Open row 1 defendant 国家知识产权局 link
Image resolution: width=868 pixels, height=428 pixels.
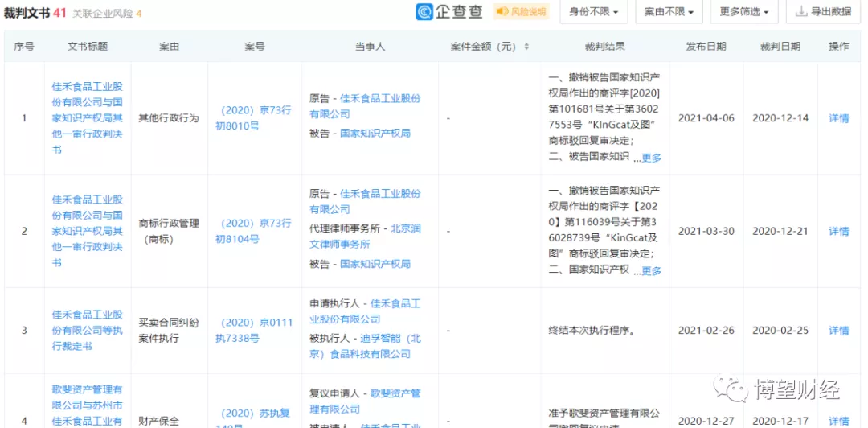pos(375,133)
